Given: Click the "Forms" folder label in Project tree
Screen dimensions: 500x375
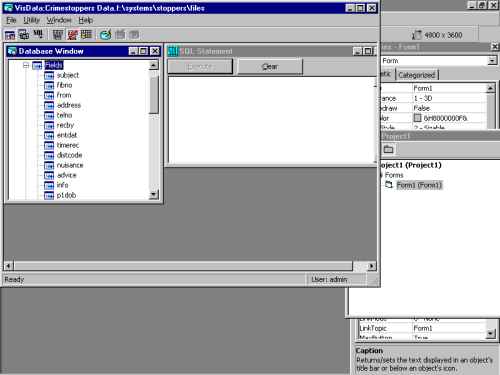Looking at the screenshot, I should [394, 175].
